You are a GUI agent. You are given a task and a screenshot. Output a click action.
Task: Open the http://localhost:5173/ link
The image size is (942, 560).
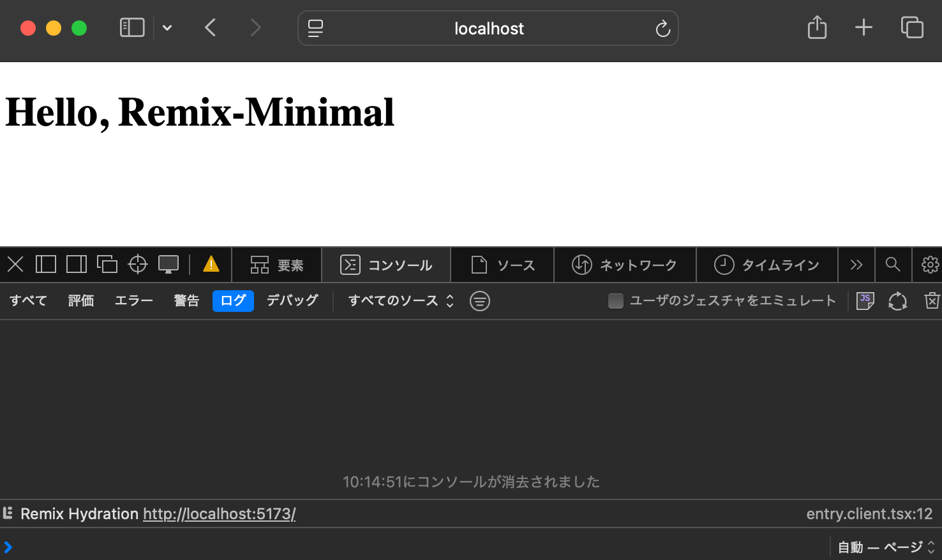pyautogui.click(x=219, y=513)
